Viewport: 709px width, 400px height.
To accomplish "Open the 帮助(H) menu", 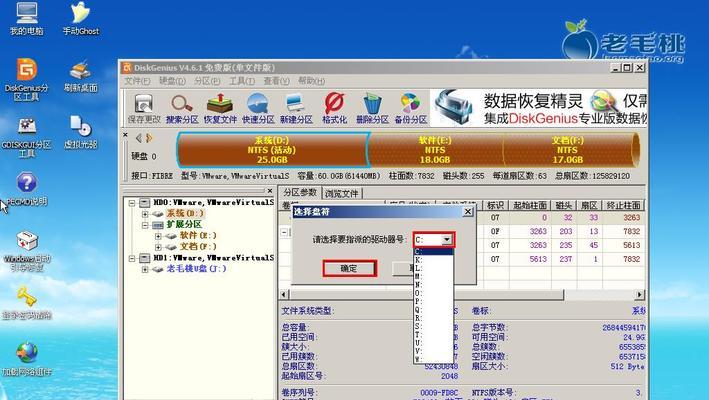I will (311, 81).
